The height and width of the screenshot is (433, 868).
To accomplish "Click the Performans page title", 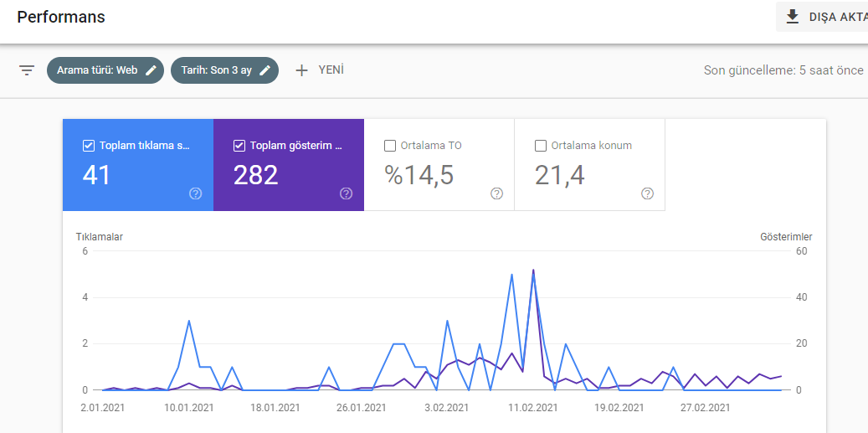I will point(61,17).
